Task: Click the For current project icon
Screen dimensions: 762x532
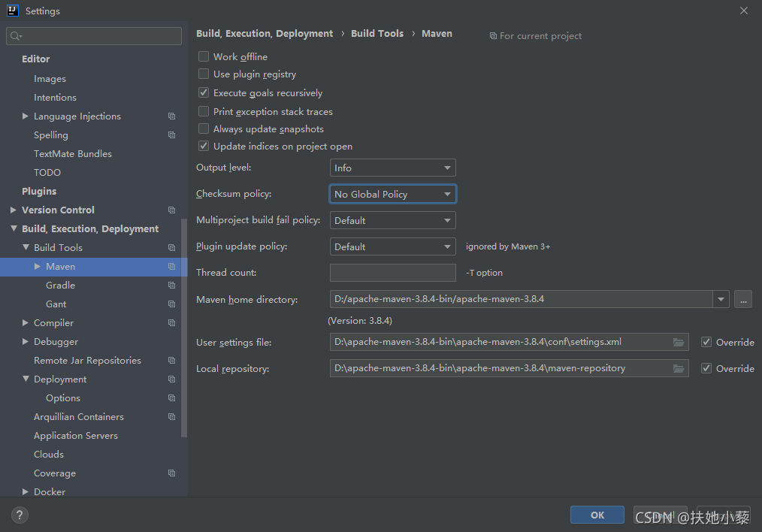Action: [x=493, y=36]
